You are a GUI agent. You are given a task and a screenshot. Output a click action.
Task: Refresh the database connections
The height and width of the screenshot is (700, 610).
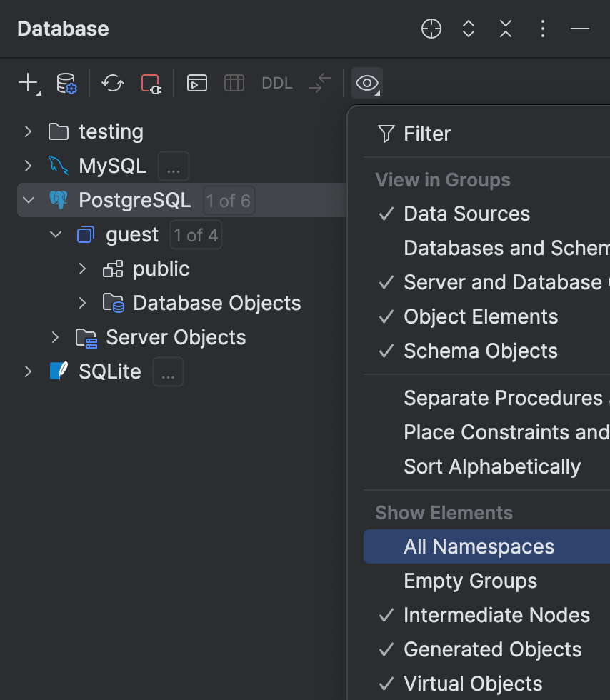click(x=112, y=83)
